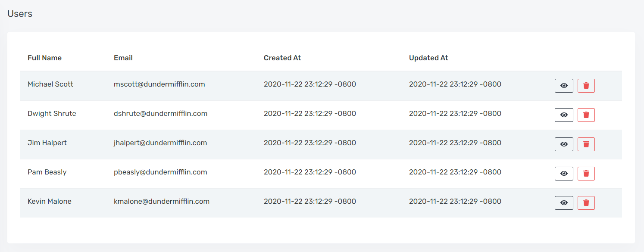
Task: Delete the Michael Scott user
Action: pos(586,86)
